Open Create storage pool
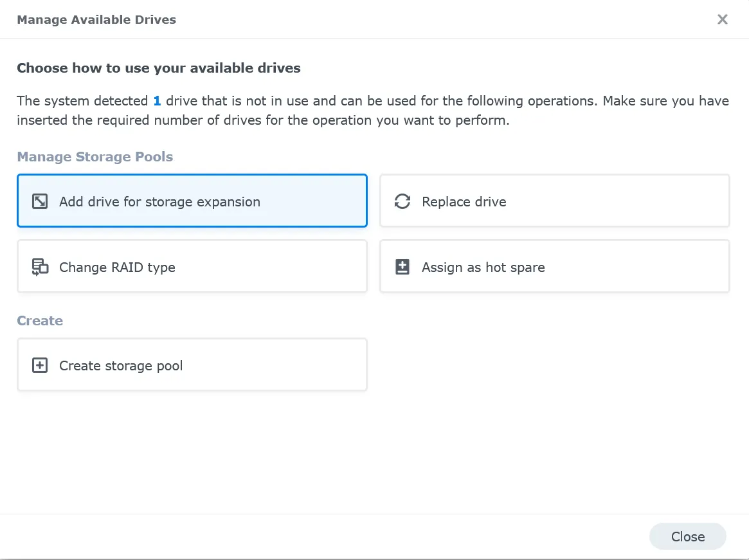749x560 pixels. (x=192, y=365)
